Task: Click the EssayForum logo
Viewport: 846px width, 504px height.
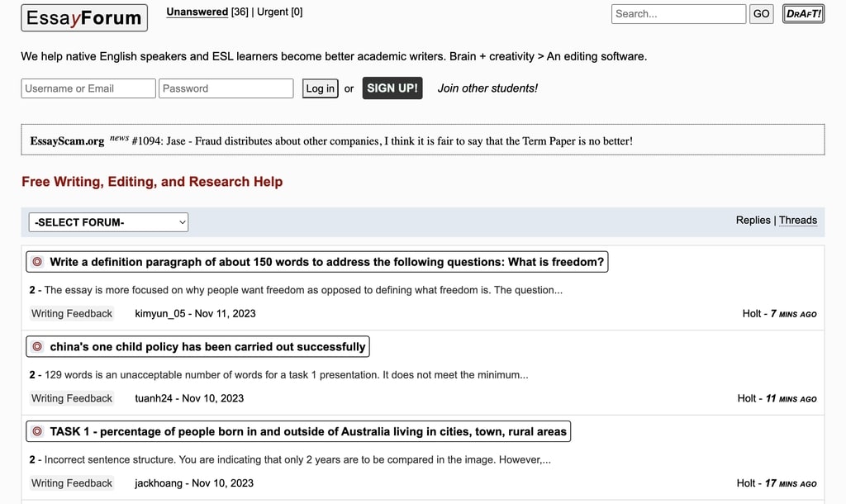Action: (83, 17)
